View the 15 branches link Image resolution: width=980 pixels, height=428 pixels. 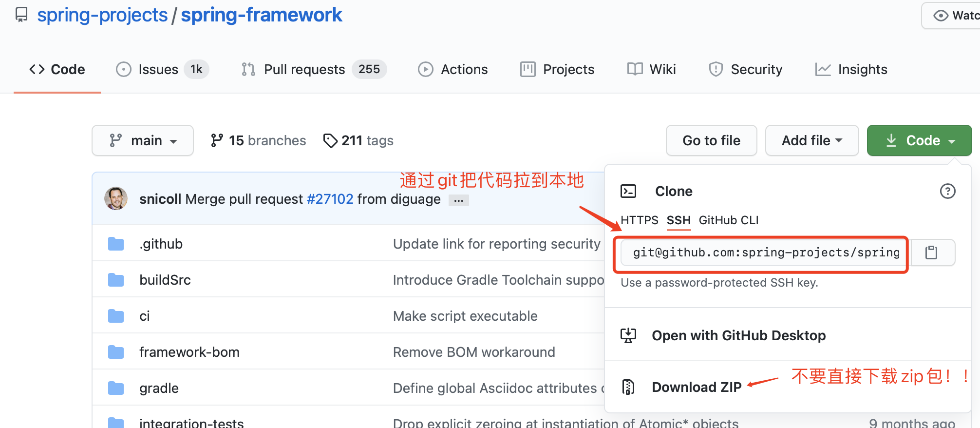tap(258, 140)
